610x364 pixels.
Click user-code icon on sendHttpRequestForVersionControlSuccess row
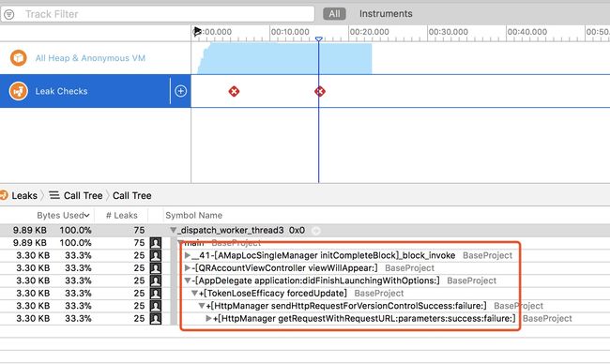[156, 306]
